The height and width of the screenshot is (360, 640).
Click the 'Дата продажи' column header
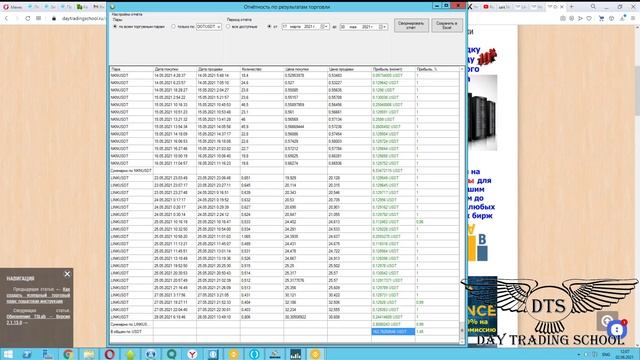(x=218, y=69)
